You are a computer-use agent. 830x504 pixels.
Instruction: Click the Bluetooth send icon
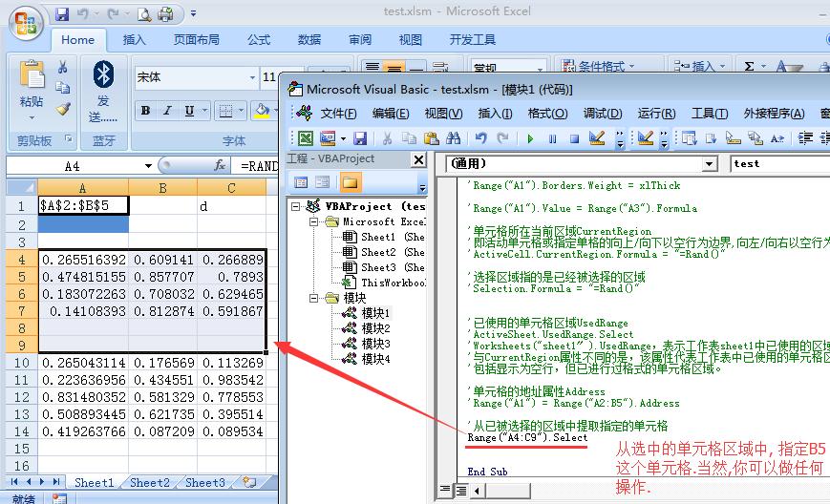coord(103,74)
